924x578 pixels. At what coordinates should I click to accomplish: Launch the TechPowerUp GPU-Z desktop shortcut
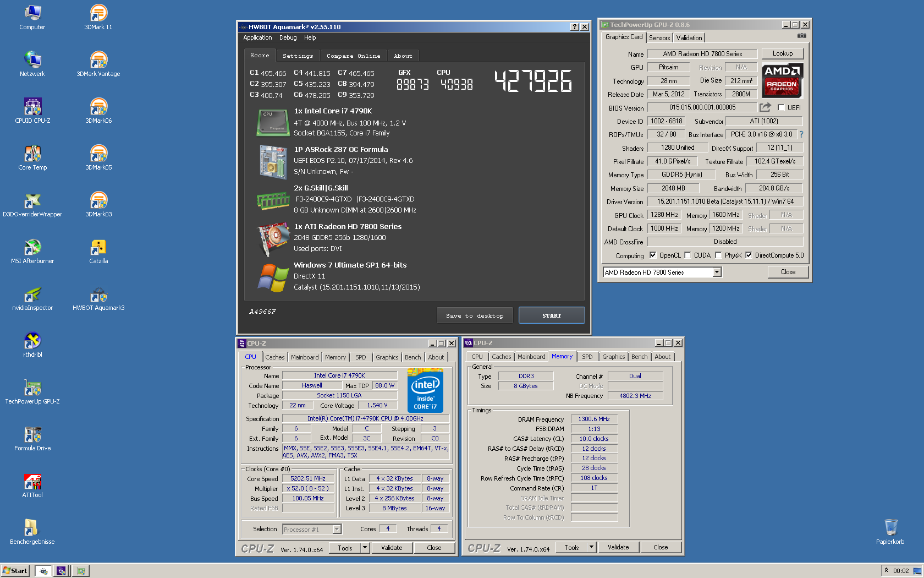(32, 391)
